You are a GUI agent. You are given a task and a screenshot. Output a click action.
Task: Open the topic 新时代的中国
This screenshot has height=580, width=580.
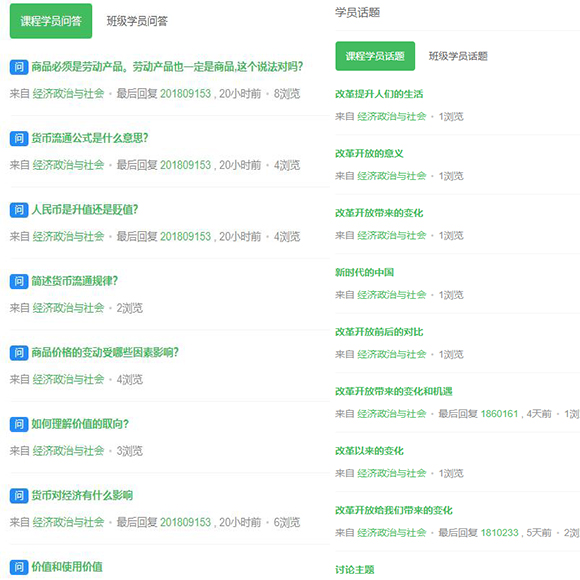pyautogui.click(x=364, y=273)
